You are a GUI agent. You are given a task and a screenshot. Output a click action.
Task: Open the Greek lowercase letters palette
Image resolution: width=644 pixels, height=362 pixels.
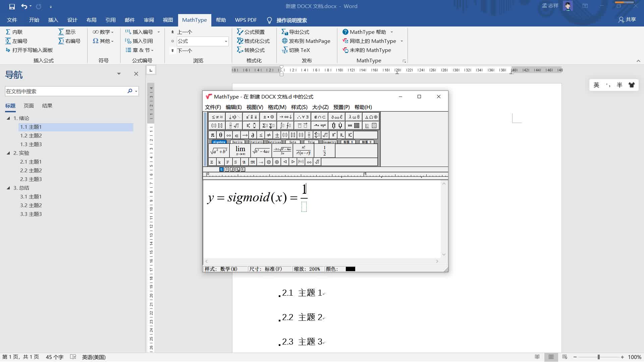tap(354, 117)
